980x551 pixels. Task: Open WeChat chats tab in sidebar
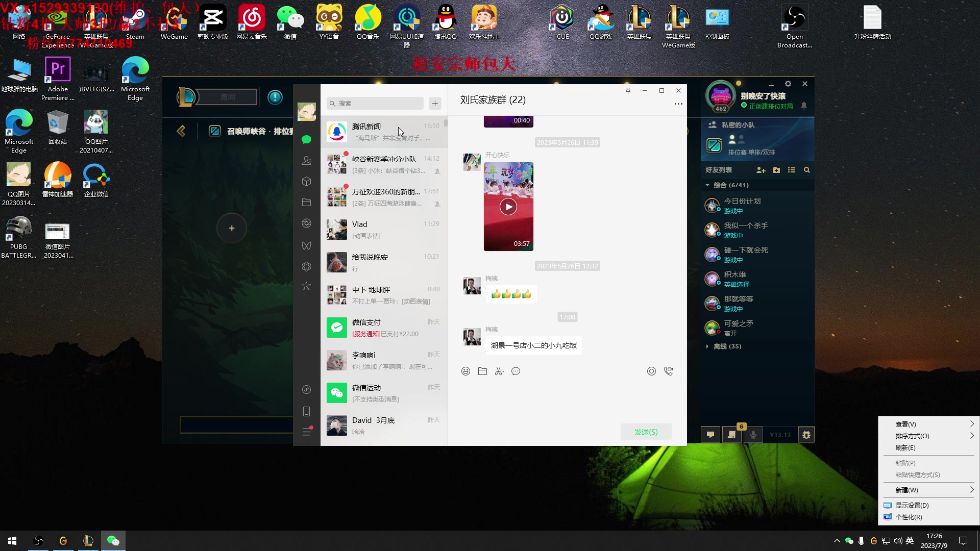pos(306,139)
